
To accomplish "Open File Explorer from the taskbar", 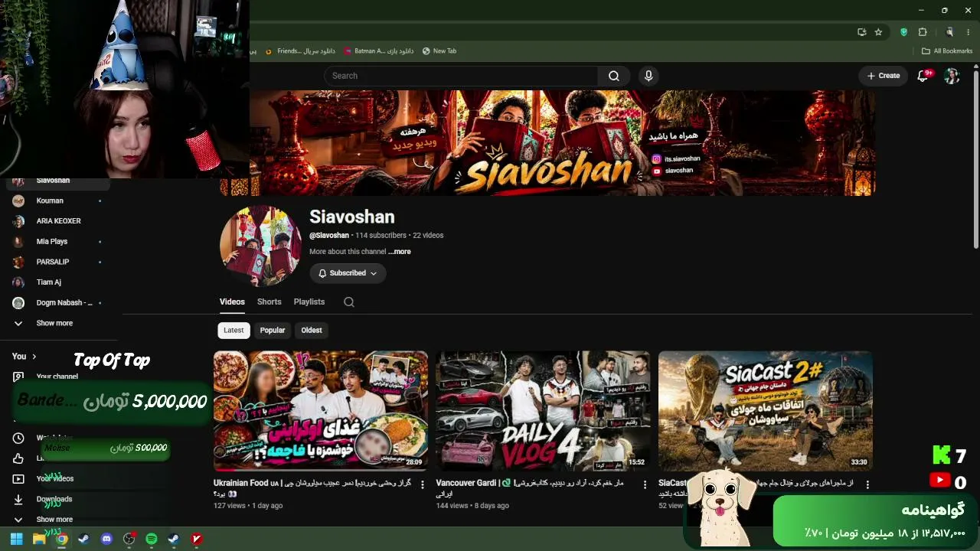I will tap(39, 539).
